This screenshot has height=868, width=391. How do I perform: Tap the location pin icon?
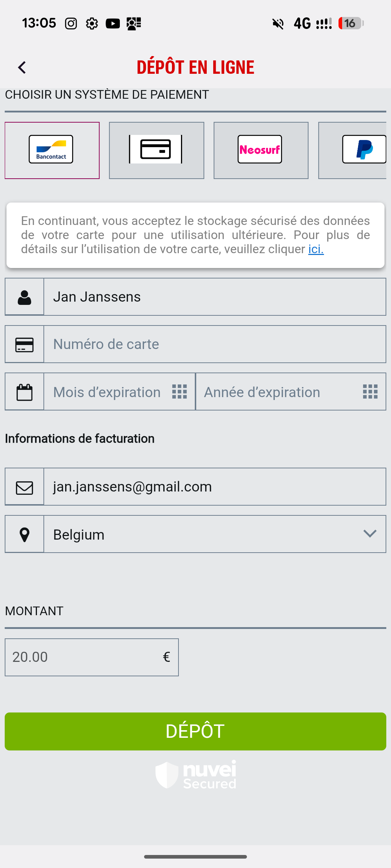point(24,535)
